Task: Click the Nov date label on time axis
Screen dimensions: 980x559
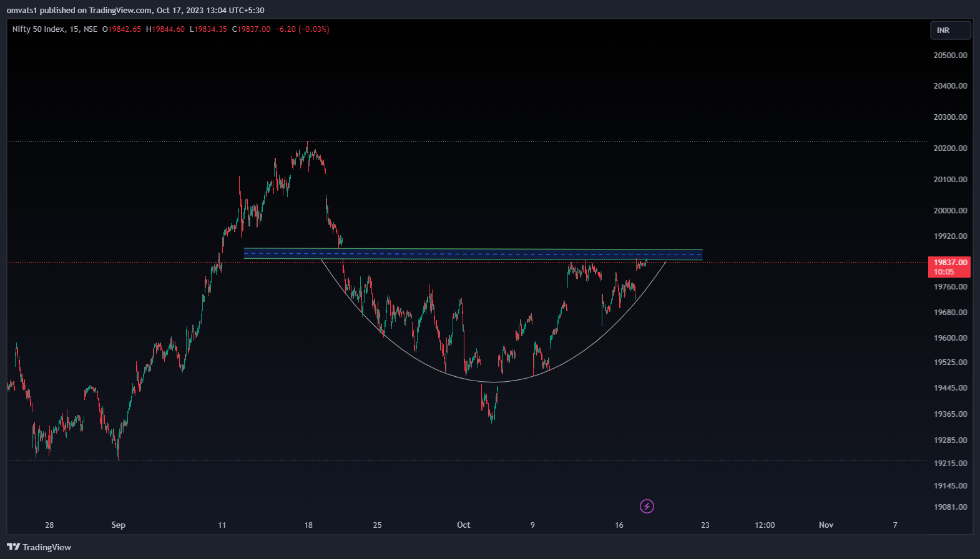Action: point(826,525)
